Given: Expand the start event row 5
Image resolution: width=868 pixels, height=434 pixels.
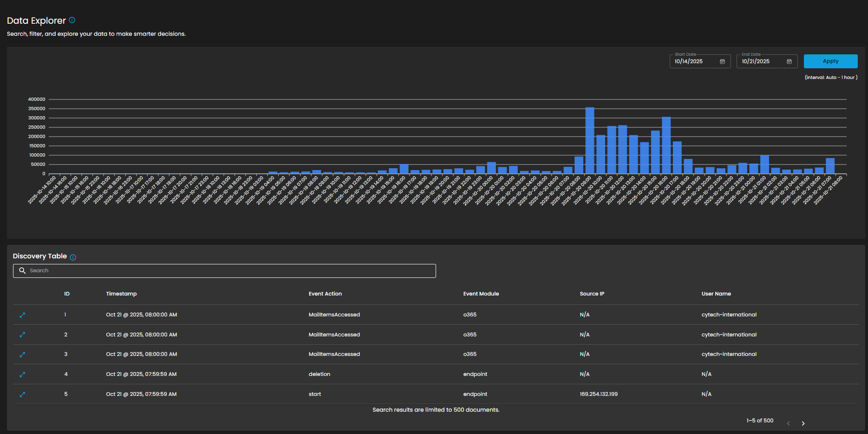Looking at the screenshot, I should click(x=22, y=395).
